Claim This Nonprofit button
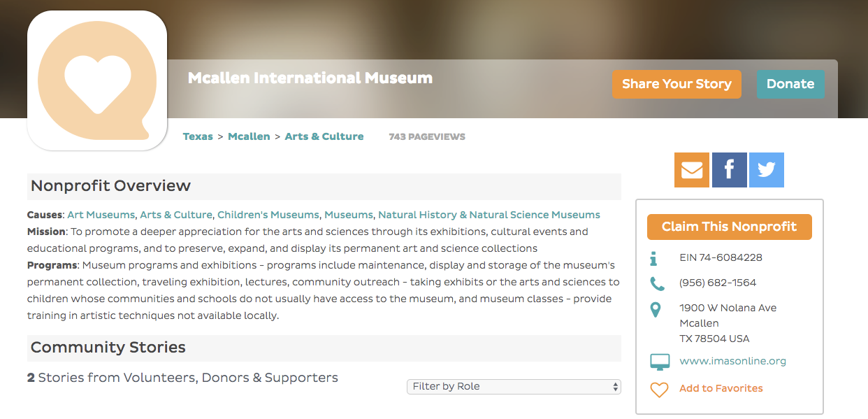Screen dimensions: 868x419 click(x=729, y=227)
